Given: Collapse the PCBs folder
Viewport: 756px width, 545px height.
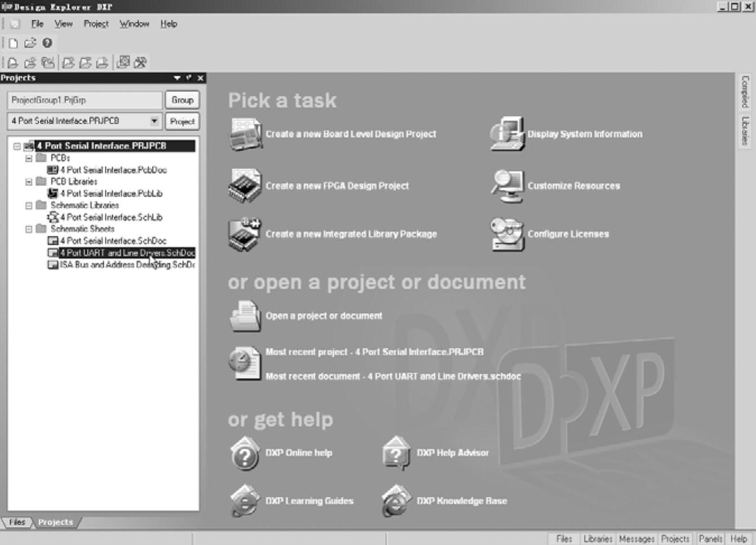Looking at the screenshot, I should point(29,159).
